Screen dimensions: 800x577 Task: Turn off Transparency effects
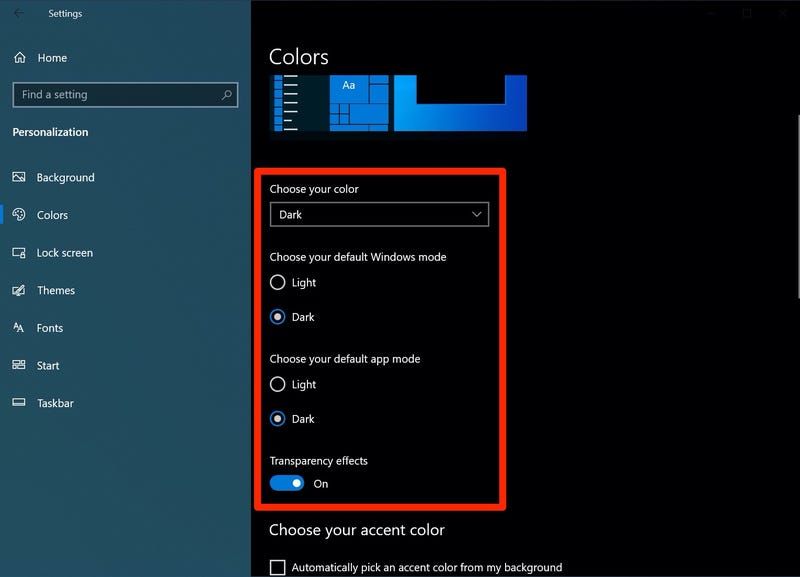pyautogui.click(x=286, y=483)
